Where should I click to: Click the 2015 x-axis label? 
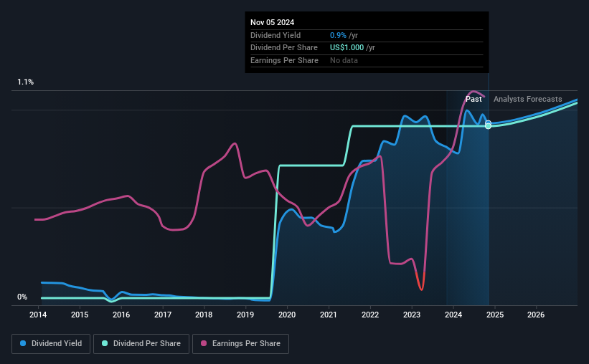(80, 315)
